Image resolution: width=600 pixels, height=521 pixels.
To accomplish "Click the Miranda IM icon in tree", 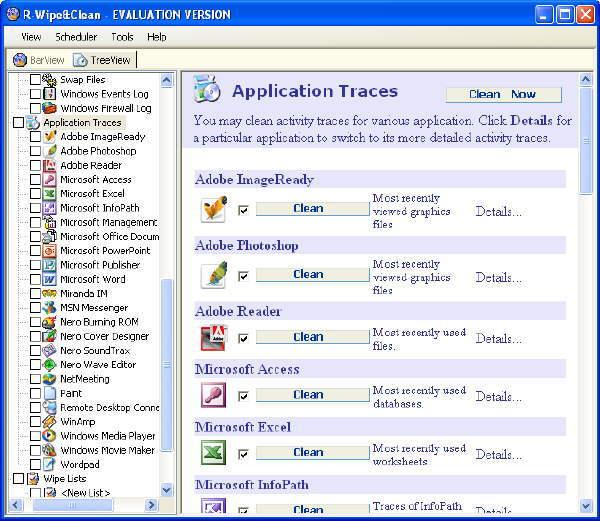I will coord(50,293).
